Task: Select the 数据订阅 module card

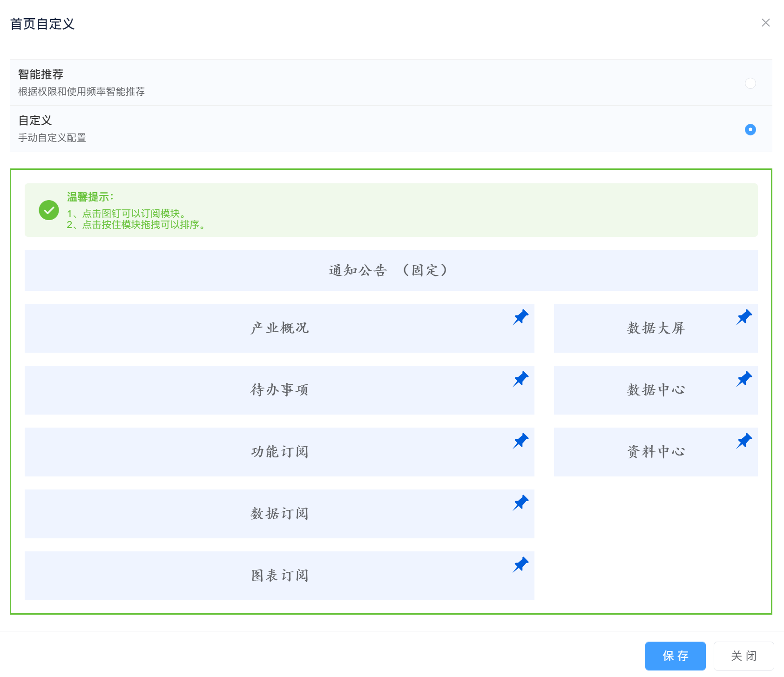Action: (279, 514)
